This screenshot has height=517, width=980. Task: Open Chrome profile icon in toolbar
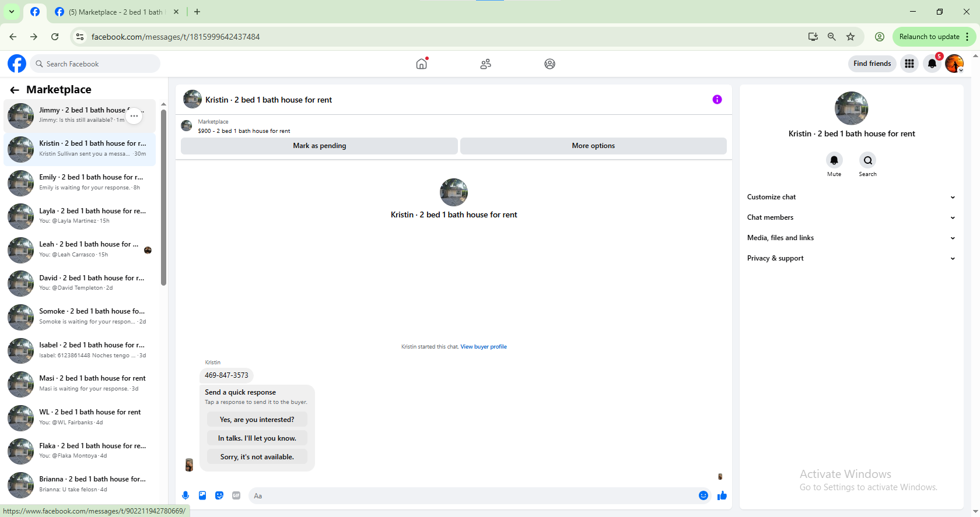point(880,37)
